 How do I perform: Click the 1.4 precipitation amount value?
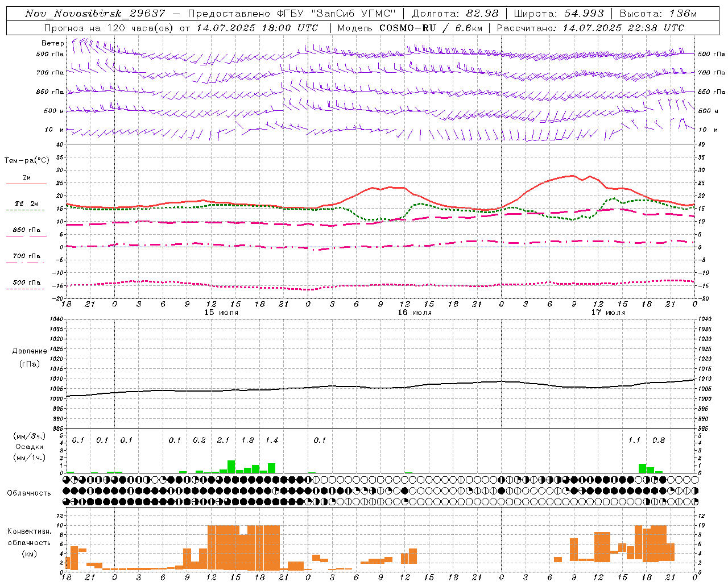point(272,440)
